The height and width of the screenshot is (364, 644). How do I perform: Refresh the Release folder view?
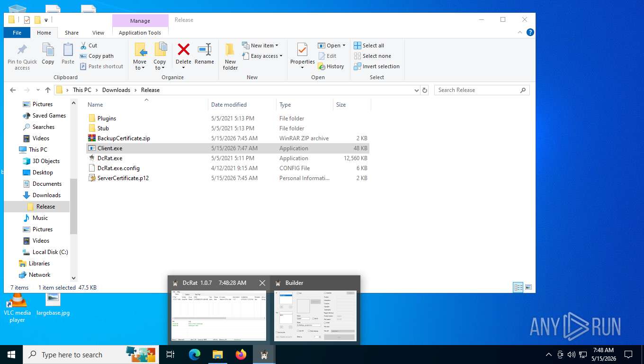click(x=425, y=90)
